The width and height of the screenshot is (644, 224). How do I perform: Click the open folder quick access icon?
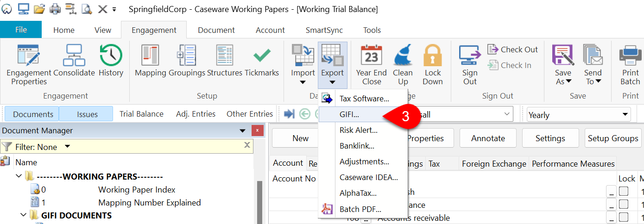[39, 9]
